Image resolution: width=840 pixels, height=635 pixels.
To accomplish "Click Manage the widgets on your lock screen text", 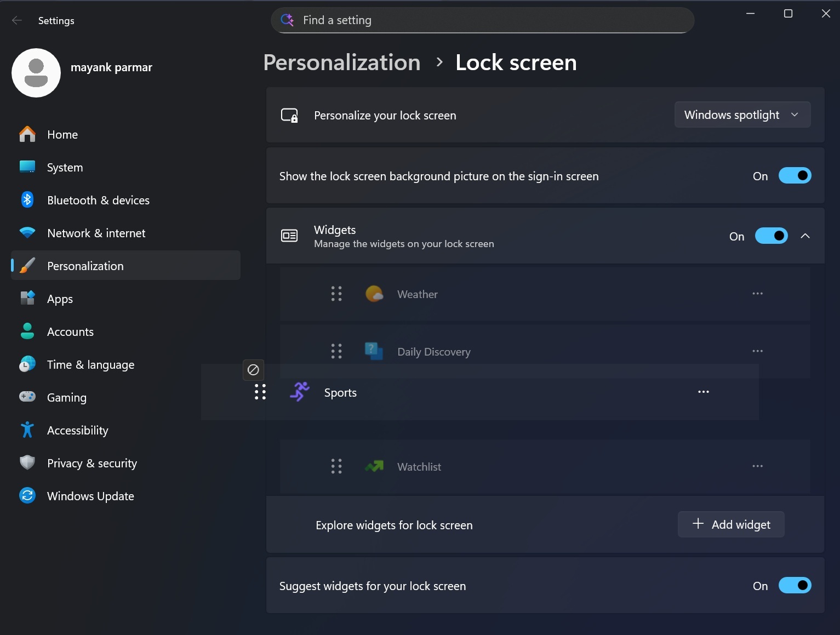I will click(404, 244).
